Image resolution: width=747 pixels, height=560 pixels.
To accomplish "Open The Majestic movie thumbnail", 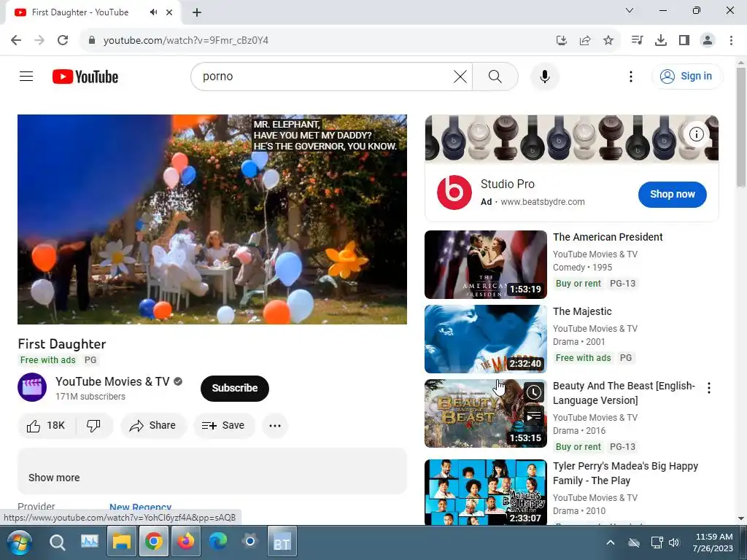I will (x=485, y=338).
